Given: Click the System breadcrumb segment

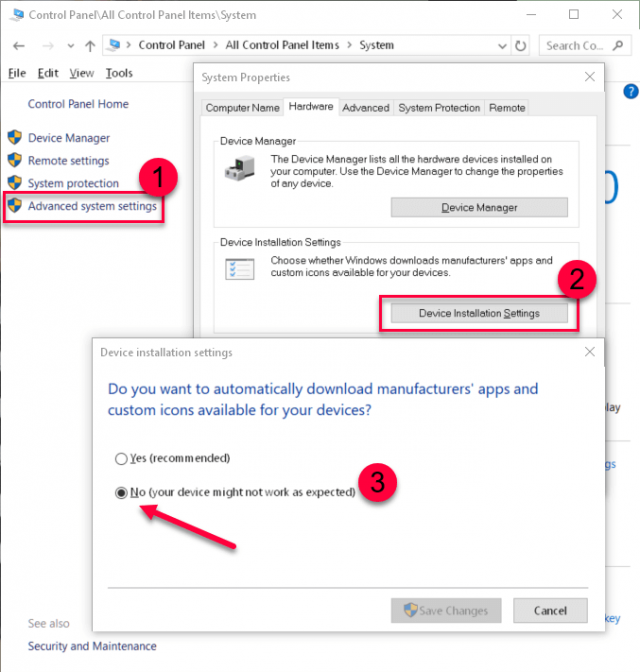Looking at the screenshot, I should click(376, 45).
